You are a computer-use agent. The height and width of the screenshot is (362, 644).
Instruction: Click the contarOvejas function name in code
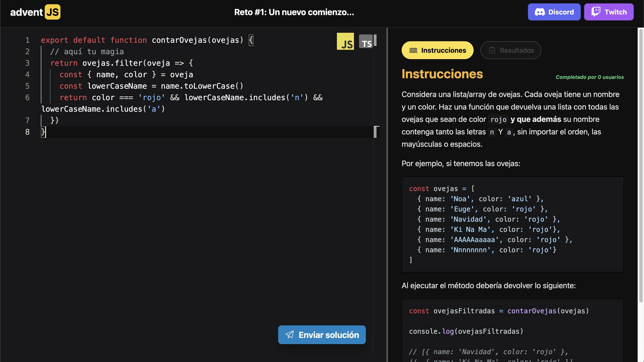(180, 40)
